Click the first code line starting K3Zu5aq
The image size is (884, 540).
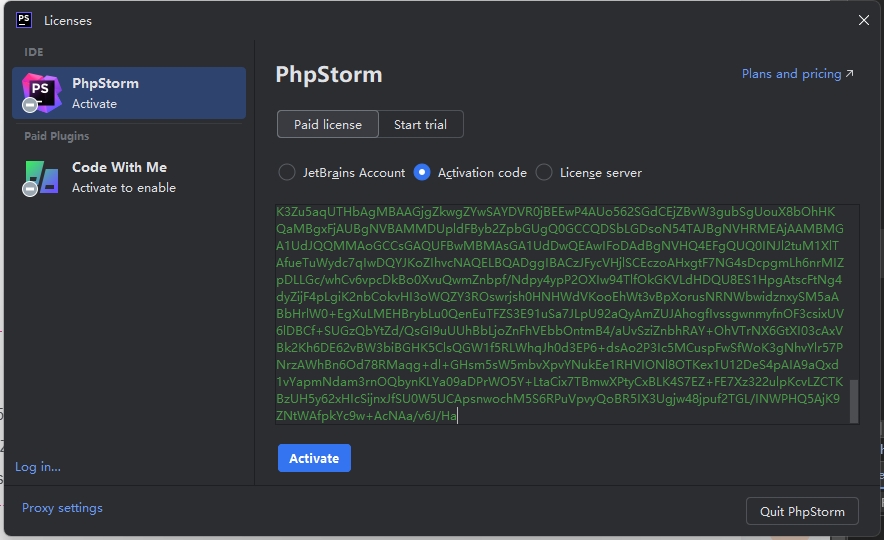[x=556, y=212]
